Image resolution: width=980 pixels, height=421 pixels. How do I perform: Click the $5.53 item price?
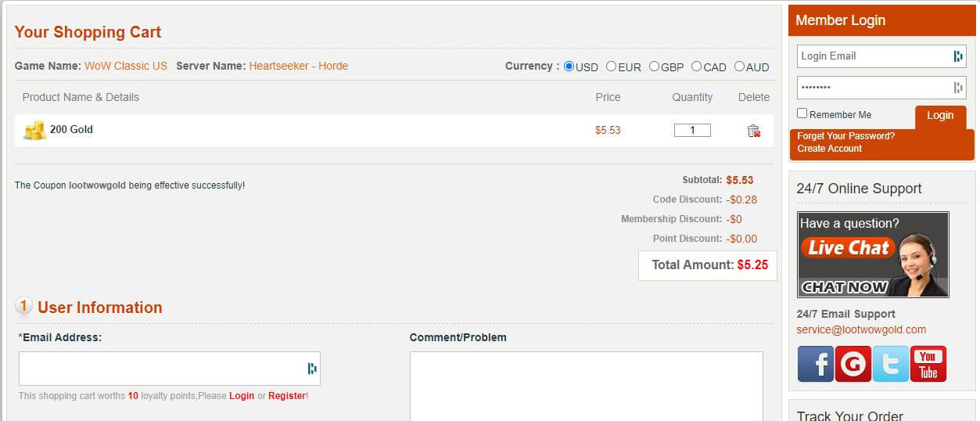pos(608,131)
